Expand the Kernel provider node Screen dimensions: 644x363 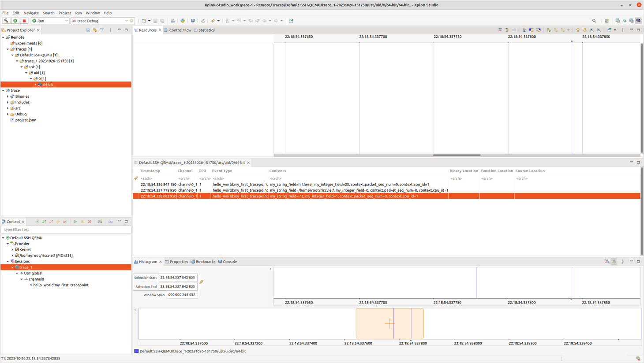(x=12, y=250)
